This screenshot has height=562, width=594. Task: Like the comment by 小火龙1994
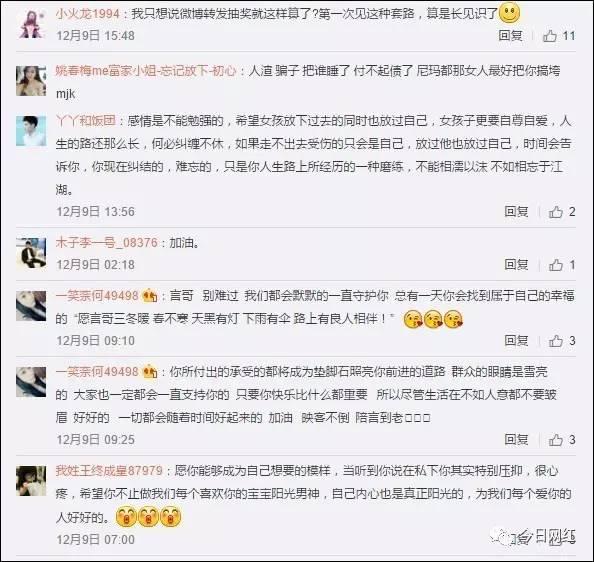point(550,36)
